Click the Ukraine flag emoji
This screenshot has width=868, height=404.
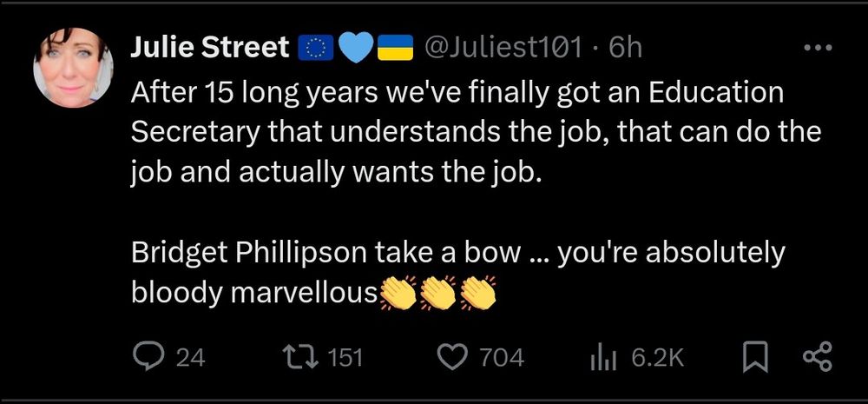pyautogui.click(x=395, y=48)
